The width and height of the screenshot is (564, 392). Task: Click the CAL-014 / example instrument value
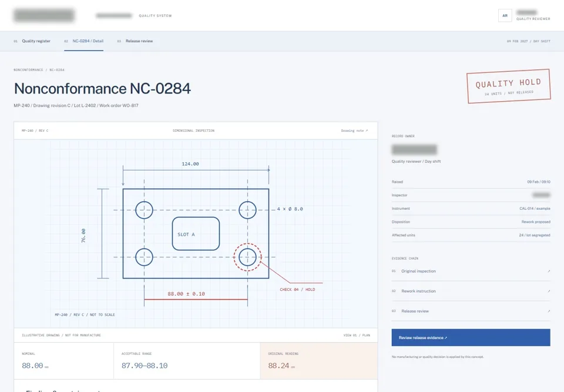535,209
